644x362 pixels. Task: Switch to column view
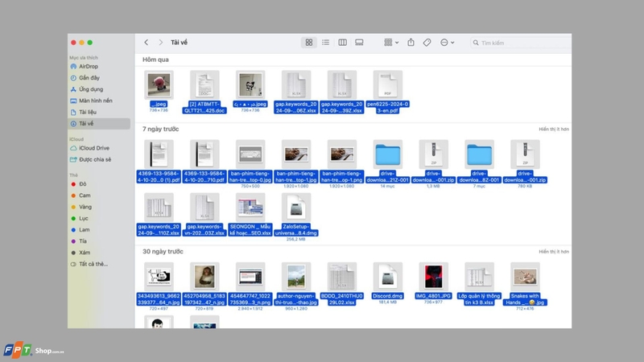point(342,43)
